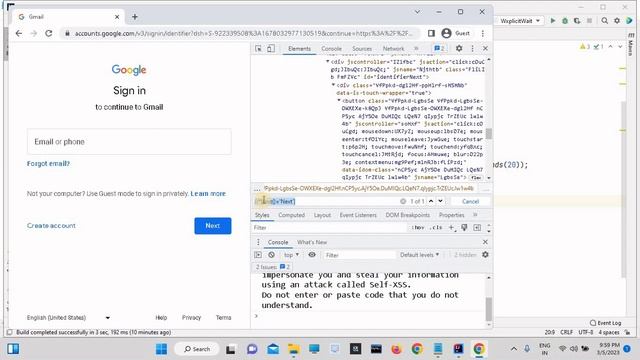
Task: Toggle the .cls element classes panel
Action: 436,228
